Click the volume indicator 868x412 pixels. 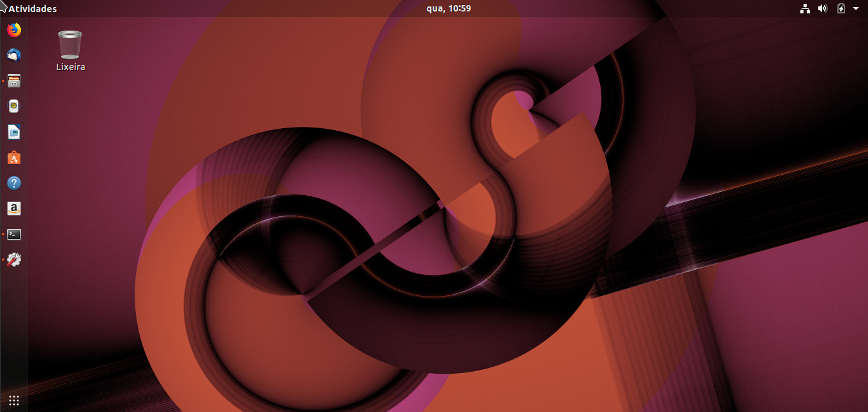coord(822,8)
